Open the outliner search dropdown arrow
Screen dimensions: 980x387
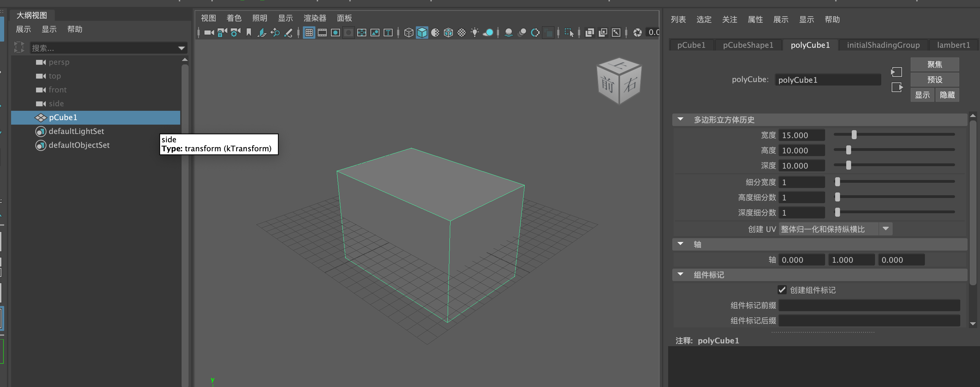pos(182,48)
